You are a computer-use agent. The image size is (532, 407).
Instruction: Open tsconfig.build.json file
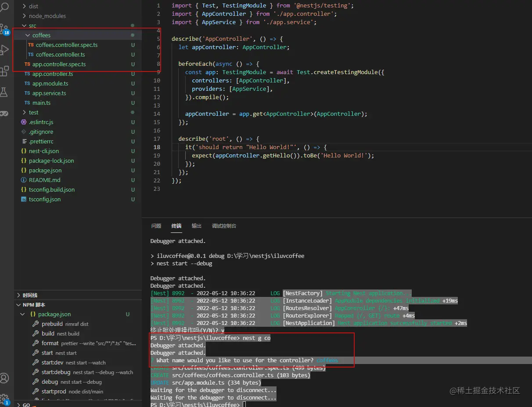click(x=52, y=189)
